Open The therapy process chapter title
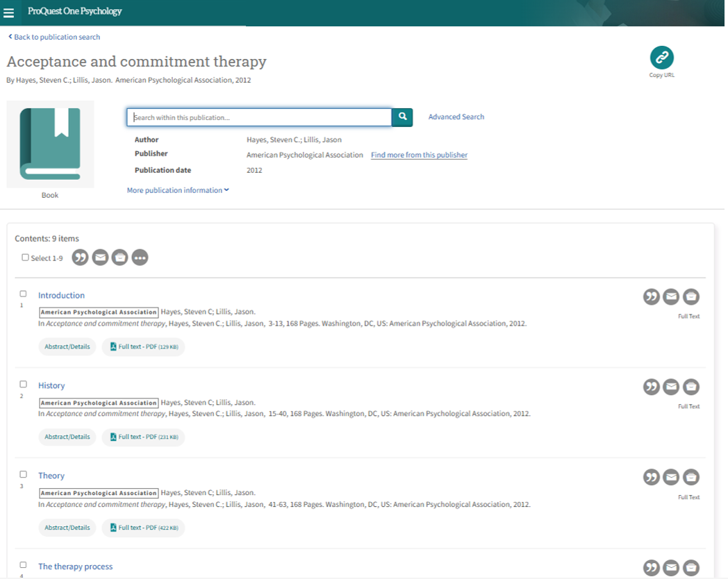This screenshot has width=728, height=579. (x=75, y=567)
